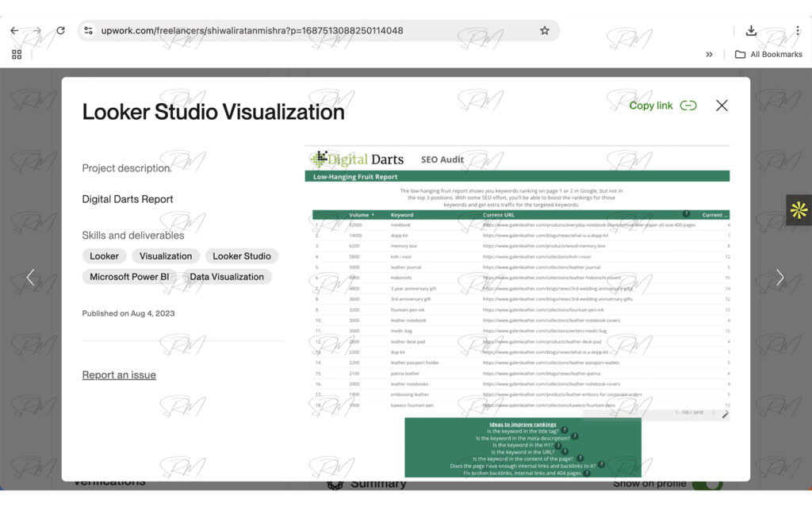Reload the page
Image resolution: width=812 pixels, height=507 pixels.
click(x=60, y=31)
